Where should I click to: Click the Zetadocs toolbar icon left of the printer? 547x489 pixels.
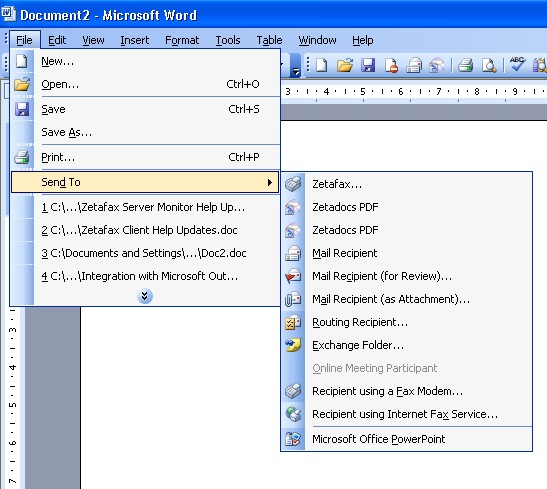click(437, 65)
